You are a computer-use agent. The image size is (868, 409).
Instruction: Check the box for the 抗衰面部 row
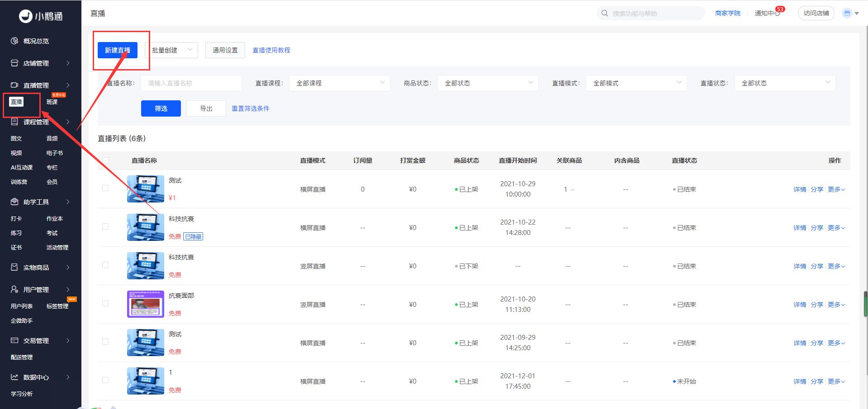point(105,303)
